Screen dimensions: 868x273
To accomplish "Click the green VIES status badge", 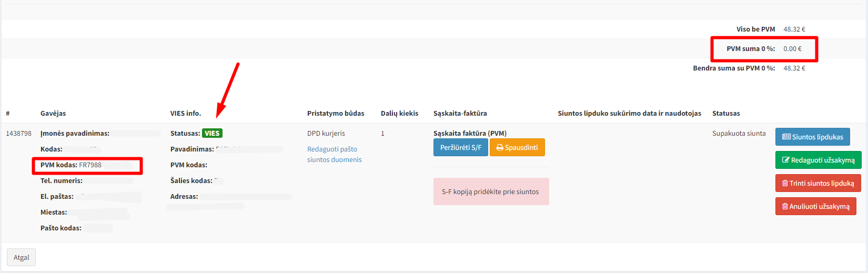I will tap(212, 134).
